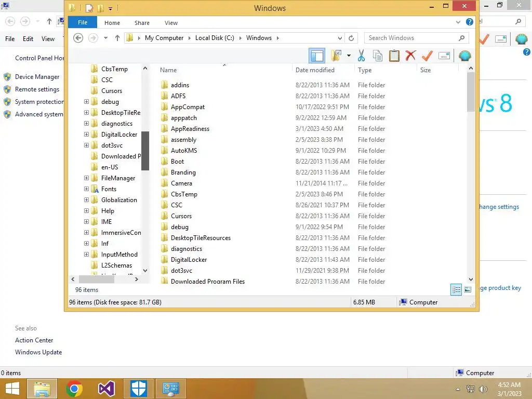Switch to large thumbnails view icon

click(468, 289)
